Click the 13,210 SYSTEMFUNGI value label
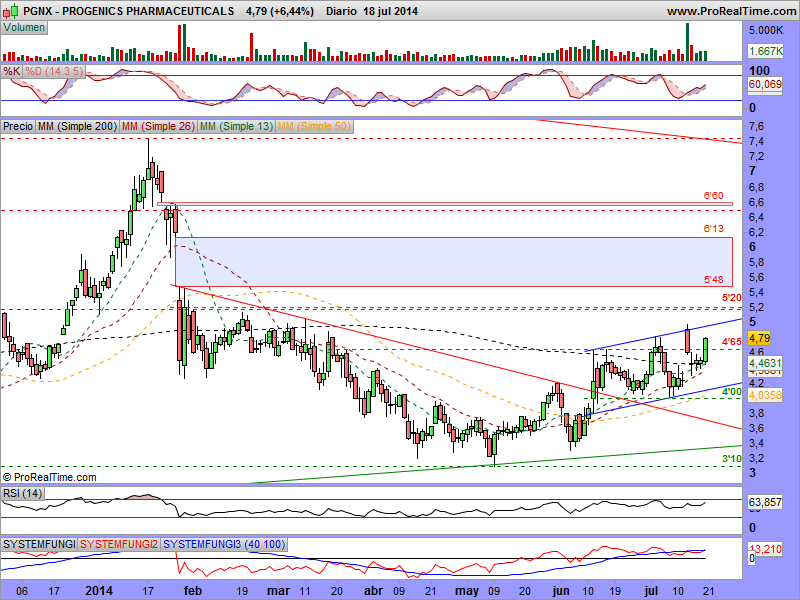The width and height of the screenshot is (800, 600). 765,549
